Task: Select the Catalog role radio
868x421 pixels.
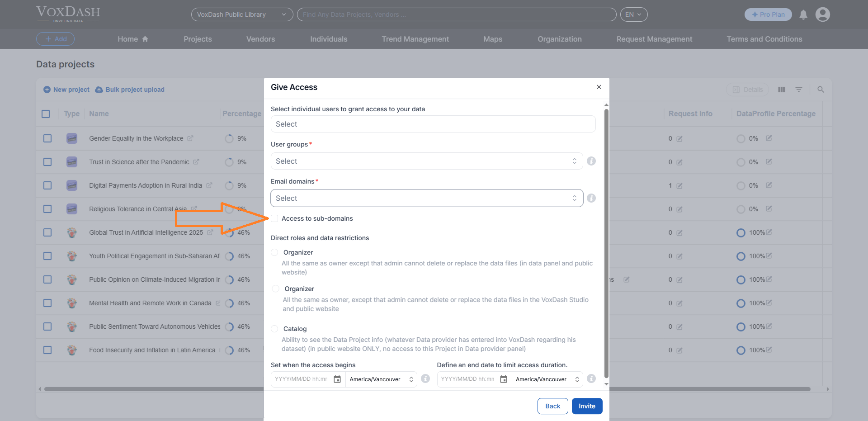Action: coord(274,329)
